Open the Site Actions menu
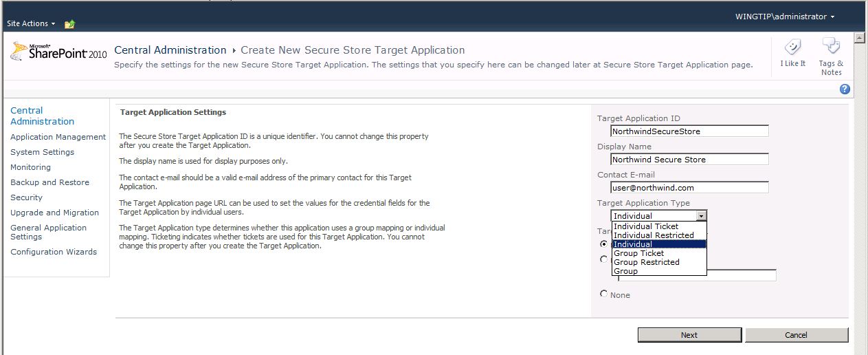 tap(31, 23)
